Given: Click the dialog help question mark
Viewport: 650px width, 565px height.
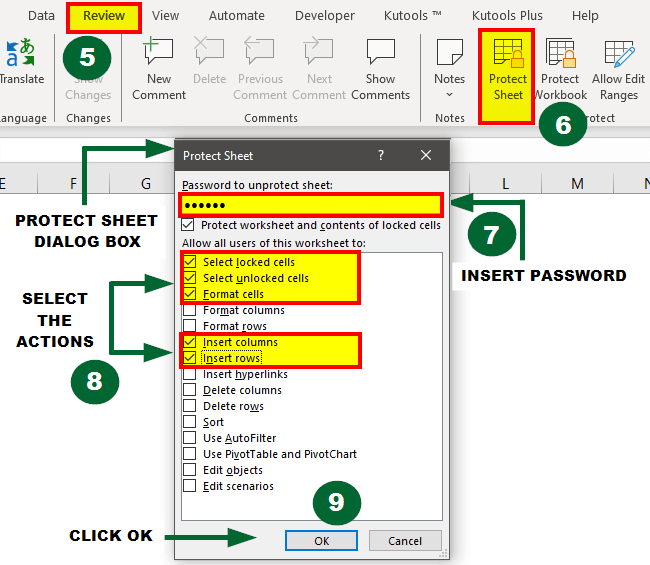Looking at the screenshot, I should pos(381,155).
